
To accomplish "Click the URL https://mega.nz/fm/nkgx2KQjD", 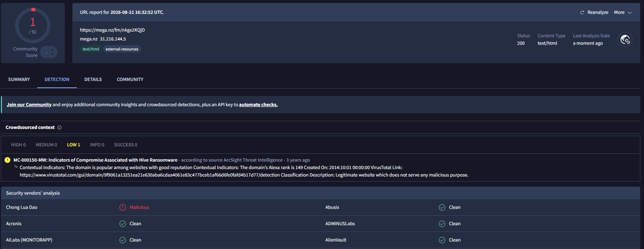I will coord(113,30).
